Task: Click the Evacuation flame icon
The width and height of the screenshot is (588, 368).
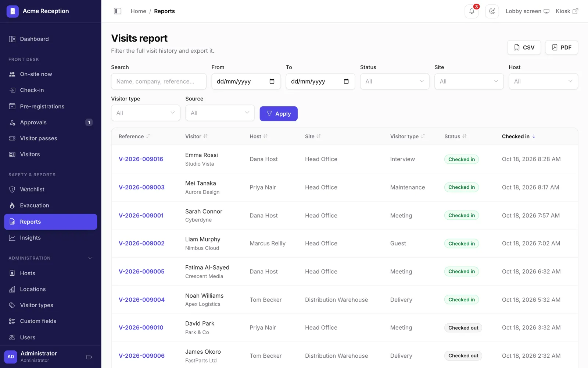Action: 12,205
